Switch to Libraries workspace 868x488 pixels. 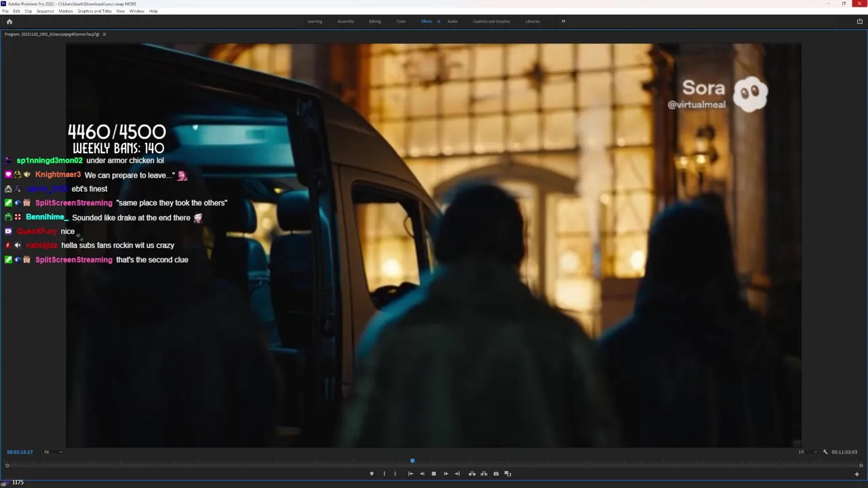pyautogui.click(x=533, y=21)
